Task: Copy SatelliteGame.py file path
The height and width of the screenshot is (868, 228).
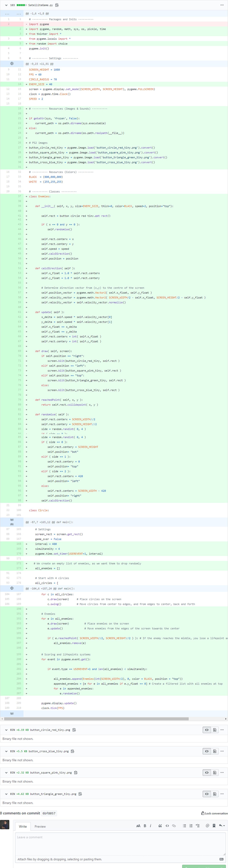Action: (x=57, y=5)
